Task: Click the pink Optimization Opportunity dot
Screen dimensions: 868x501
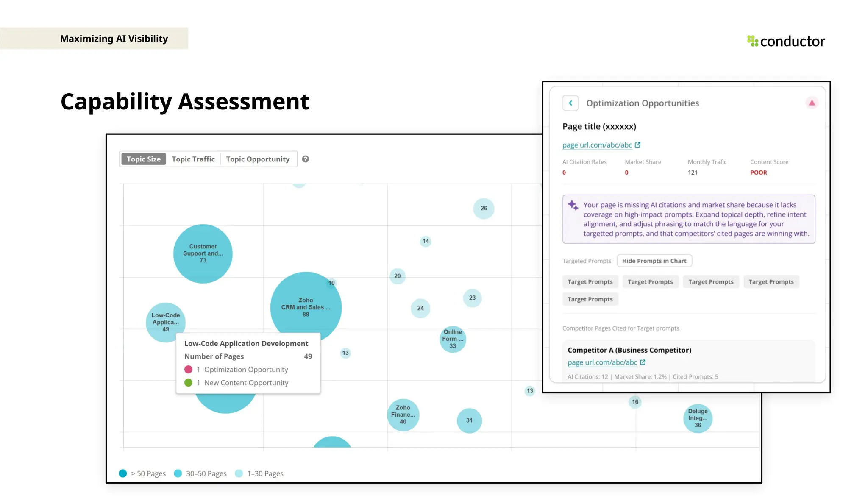Action: [188, 370]
